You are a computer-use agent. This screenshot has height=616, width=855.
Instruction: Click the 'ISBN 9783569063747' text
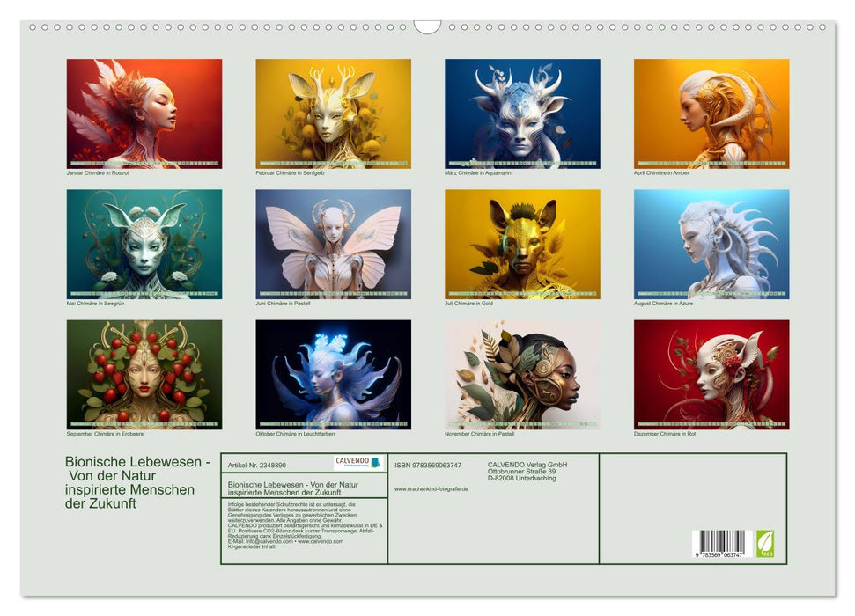click(x=428, y=466)
